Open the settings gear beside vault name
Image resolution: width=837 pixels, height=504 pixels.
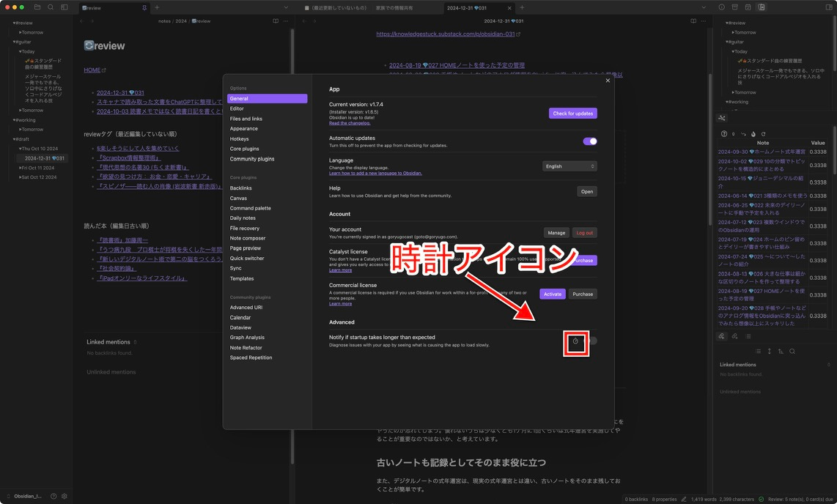tap(64, 496)
